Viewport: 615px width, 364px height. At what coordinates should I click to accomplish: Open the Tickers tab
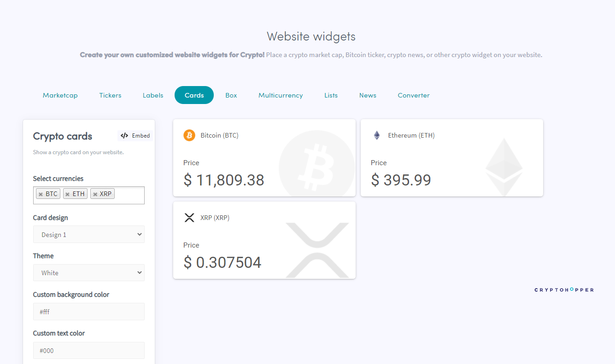tap(110, 95)
